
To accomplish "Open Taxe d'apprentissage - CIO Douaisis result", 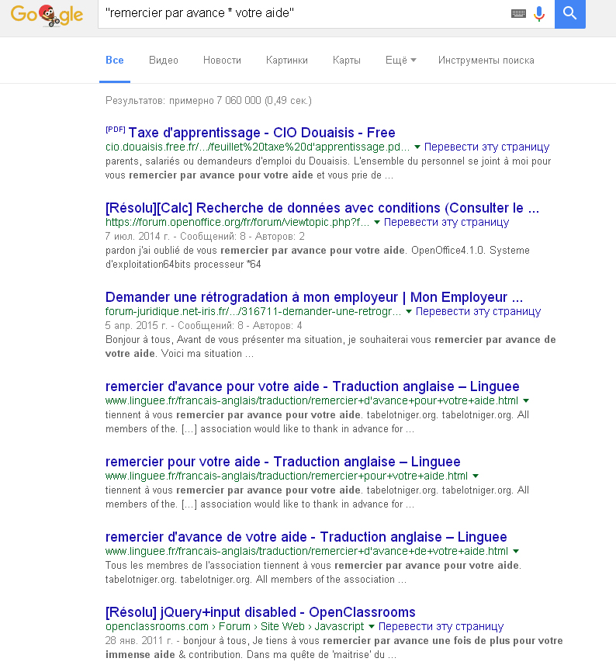I will coord(261,133).
